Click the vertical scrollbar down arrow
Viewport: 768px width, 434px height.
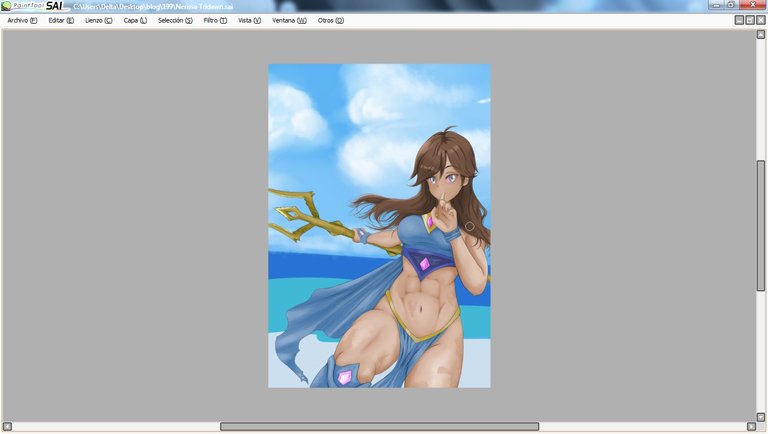pyautogui.click(x=761, y=417)
